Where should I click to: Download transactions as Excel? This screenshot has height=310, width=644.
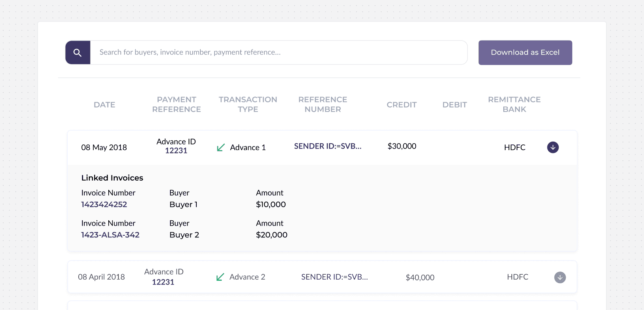tap(525, 53)
